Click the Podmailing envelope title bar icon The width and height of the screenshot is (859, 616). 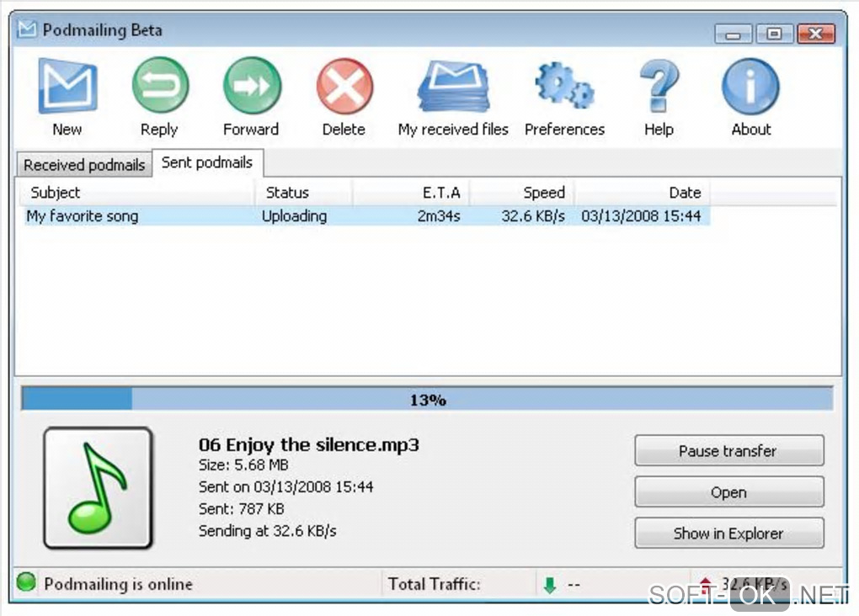27,29
